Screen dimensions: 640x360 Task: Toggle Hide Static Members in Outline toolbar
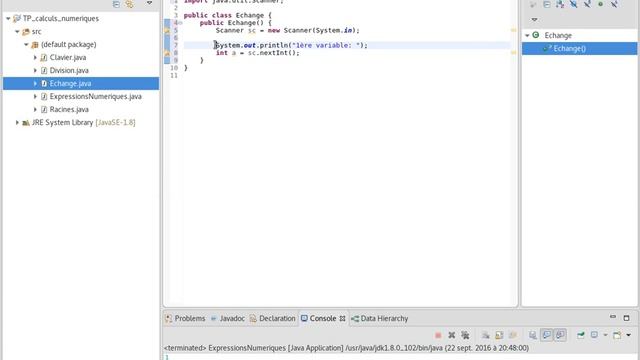(587, 4)
